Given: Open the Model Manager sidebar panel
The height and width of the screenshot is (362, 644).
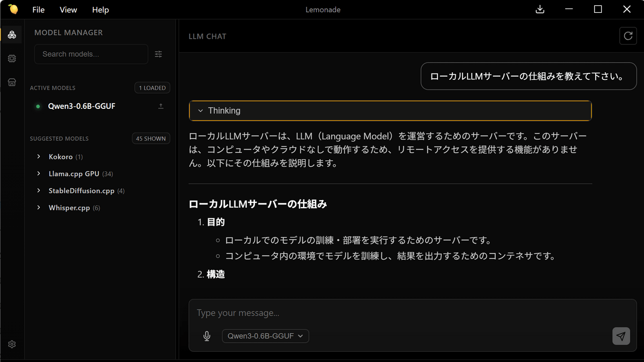Looking at the screenshot, I should click(12, 34).
